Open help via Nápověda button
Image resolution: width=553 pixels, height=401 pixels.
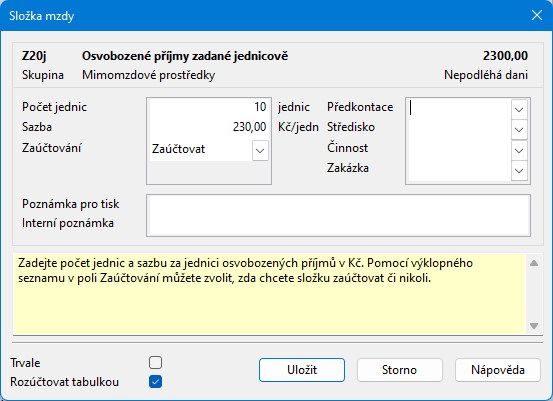point(498,370)
